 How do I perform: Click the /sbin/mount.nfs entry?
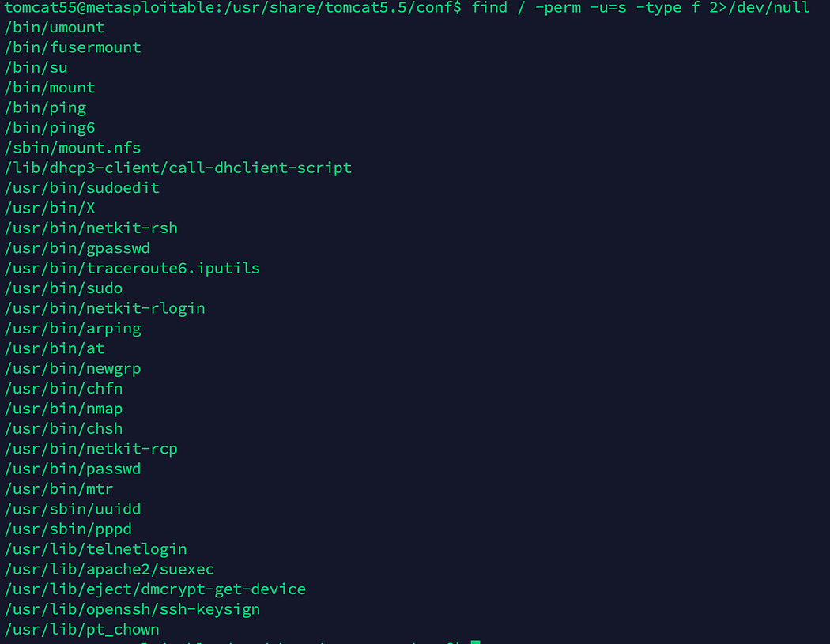(x=72, y=148)
